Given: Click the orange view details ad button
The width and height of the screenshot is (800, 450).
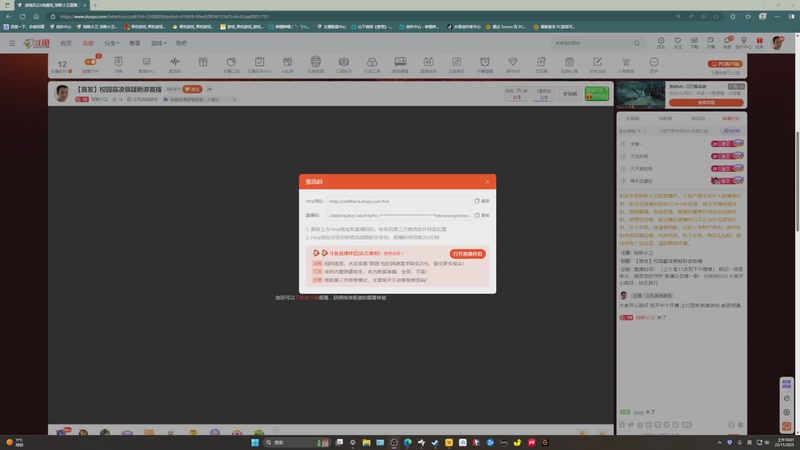Looking at the screenshot, I should pyautogui.click(x=706, y=103).
